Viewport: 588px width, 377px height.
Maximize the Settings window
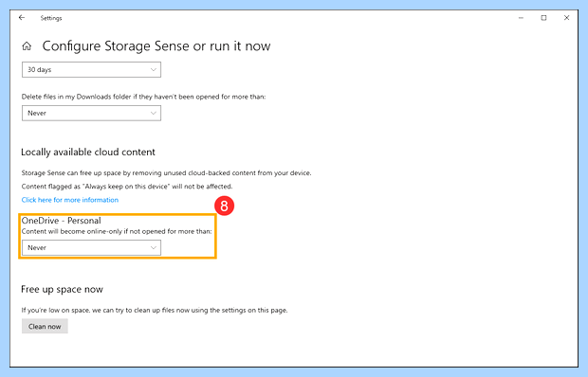(x=543, y=18)
